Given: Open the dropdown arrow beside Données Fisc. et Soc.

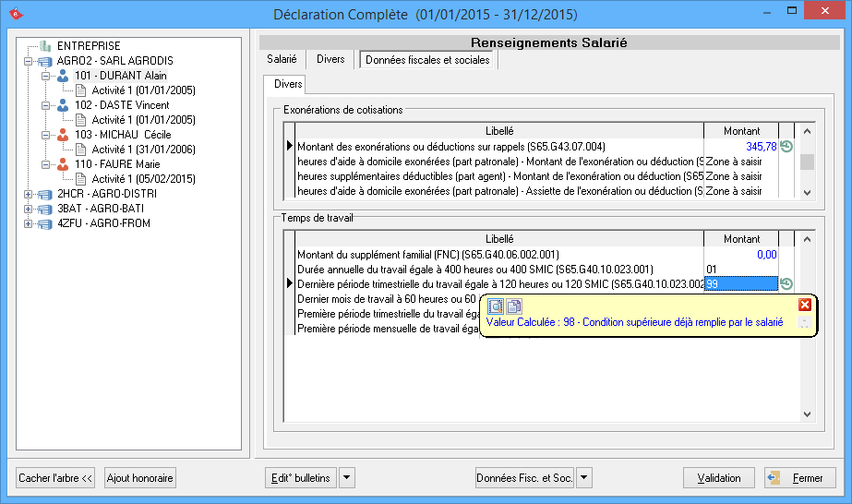Looking at the screenshot, I should point(583,477).
